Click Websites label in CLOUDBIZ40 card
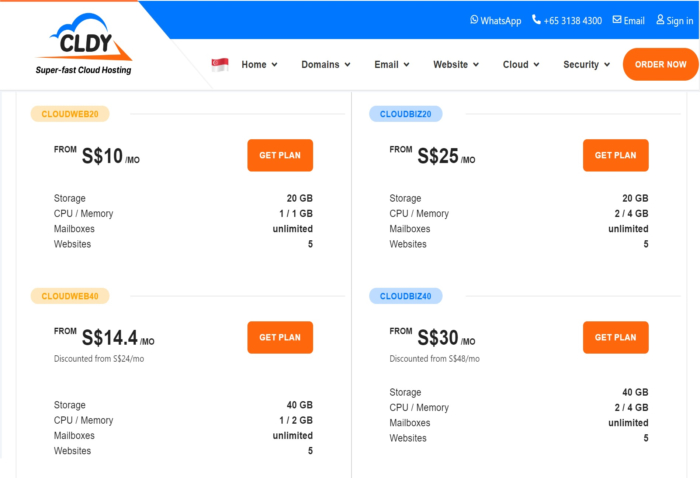700x478 pixels. [408, 438]
